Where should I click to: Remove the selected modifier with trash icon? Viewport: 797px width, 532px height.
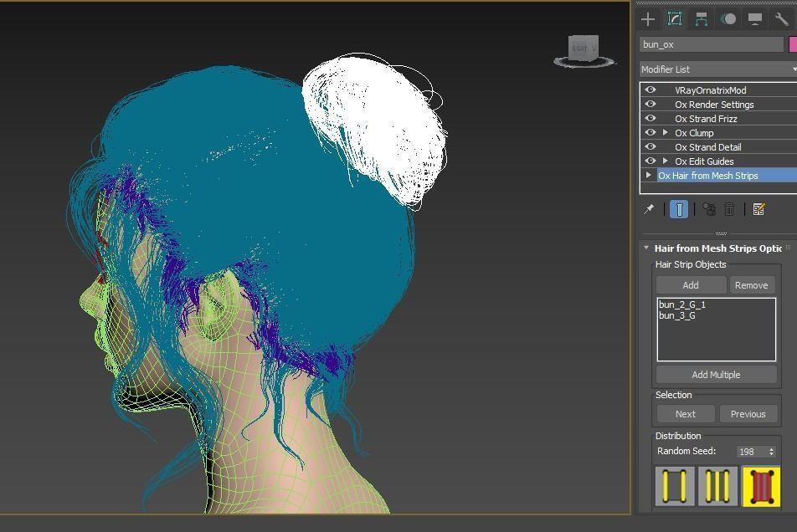point(729,209)
